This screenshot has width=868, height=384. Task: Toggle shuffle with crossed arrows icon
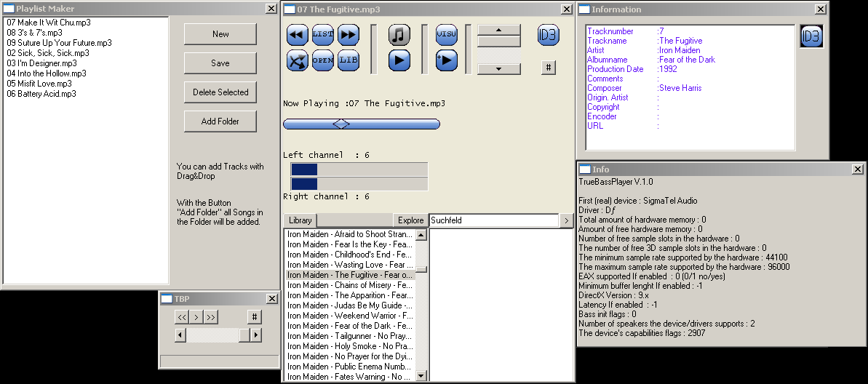(298, 60)
